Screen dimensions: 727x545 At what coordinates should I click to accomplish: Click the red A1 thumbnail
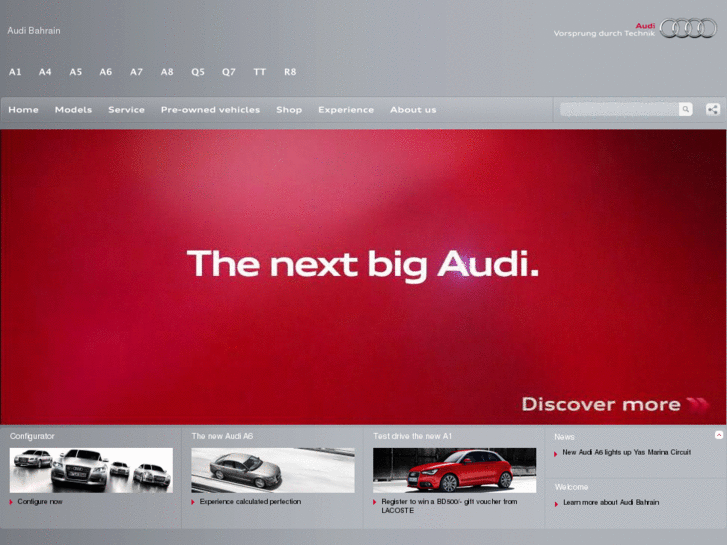[455, 470]
